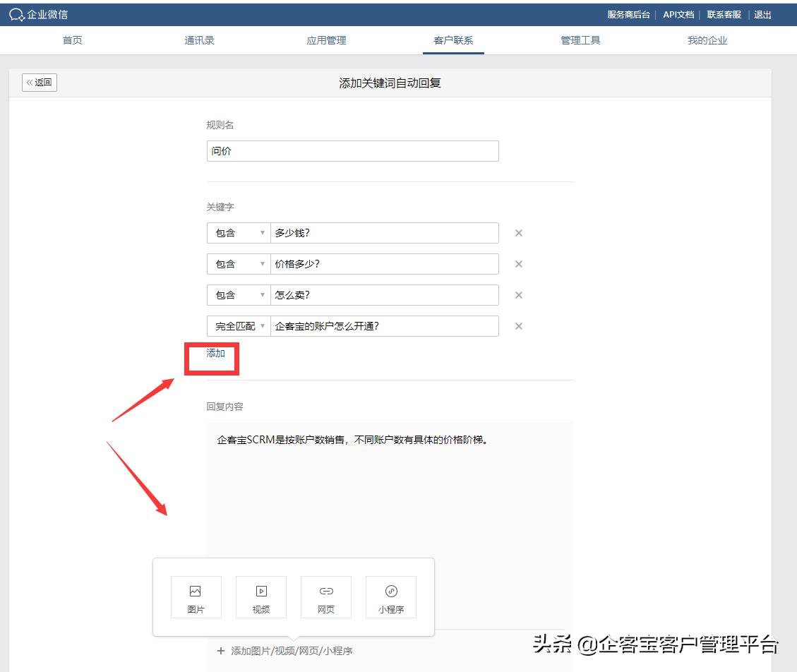Viewport: 797px width, 672px height.
Task: Click the 规则名 input containing 问价
Action: pyautogui.click(x=352, y=150)
